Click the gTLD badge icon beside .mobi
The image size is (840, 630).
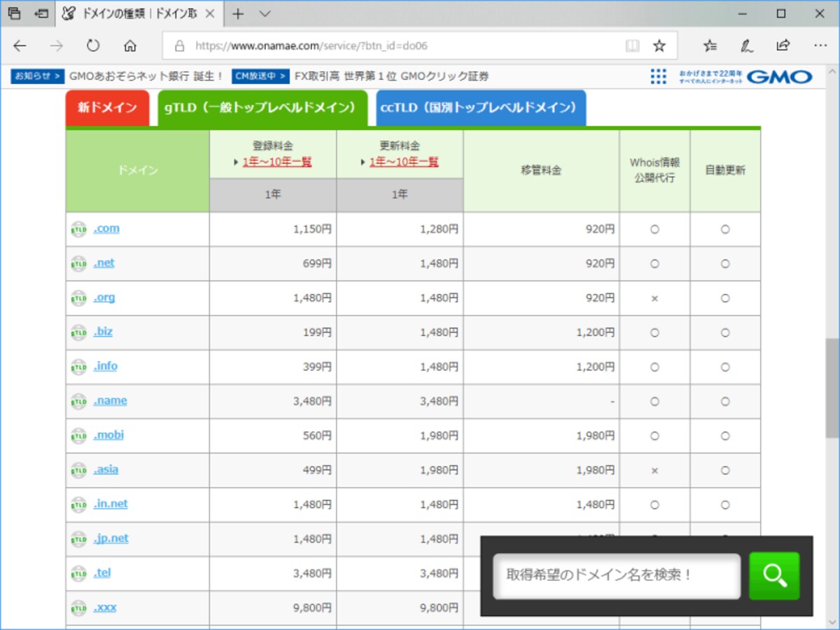pos(78,436)
